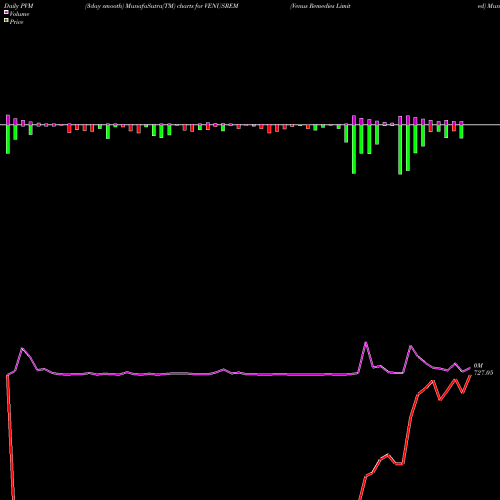Click the magenta Volume legend swatch
This screenshot has width=500, height=500.
click(x=6, y=13)
